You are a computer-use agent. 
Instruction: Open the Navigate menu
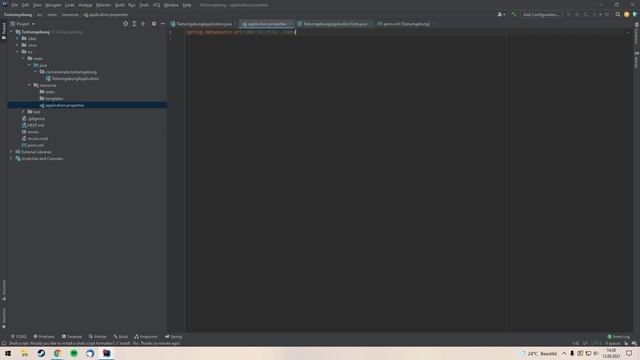[x=53, y=5]
